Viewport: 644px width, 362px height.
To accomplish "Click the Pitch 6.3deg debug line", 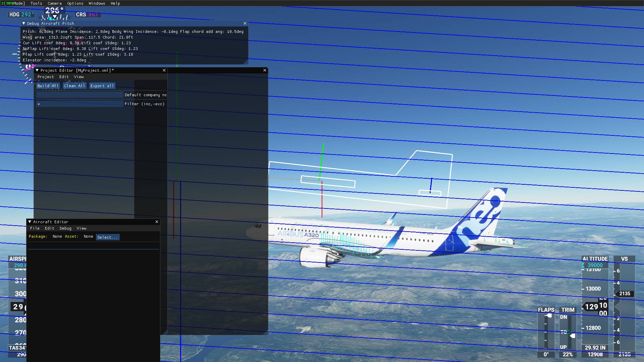I will 133,32.
